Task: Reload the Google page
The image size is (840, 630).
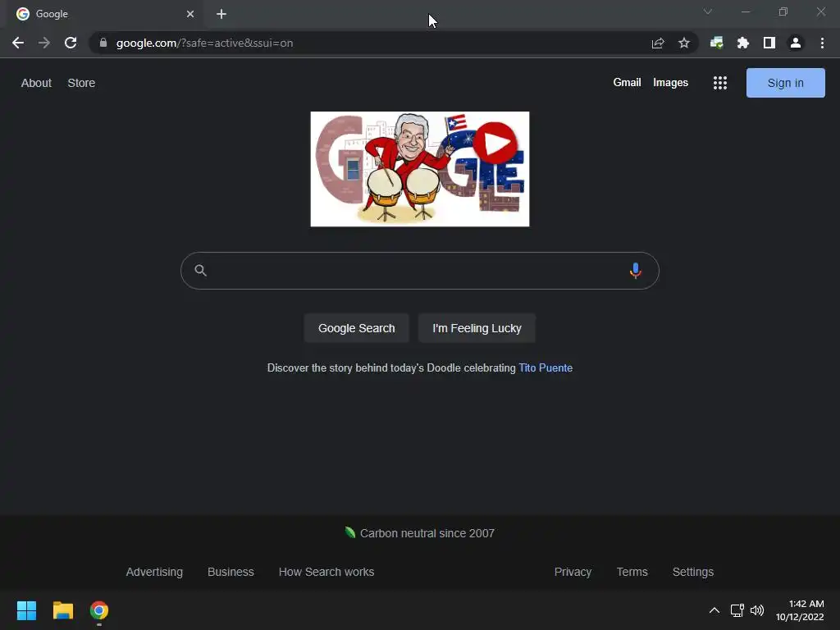Action: [71, 43]
